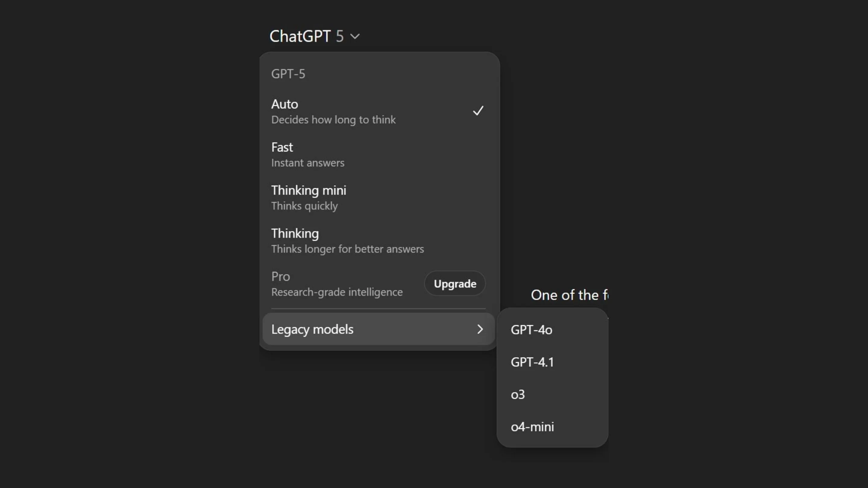This screenshot has height=488, width=868.
Task: Click the GPT-5 section header label
Action: (288, 74)
